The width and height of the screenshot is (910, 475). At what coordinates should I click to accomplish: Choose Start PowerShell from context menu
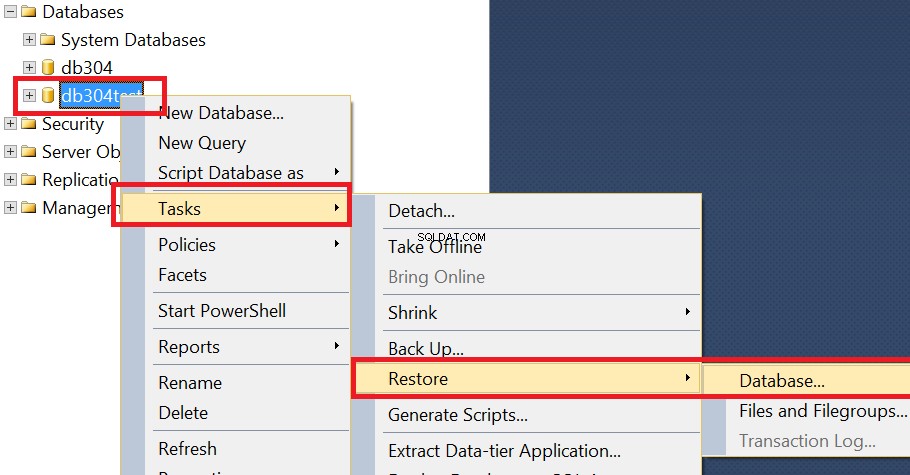point(235,311)
